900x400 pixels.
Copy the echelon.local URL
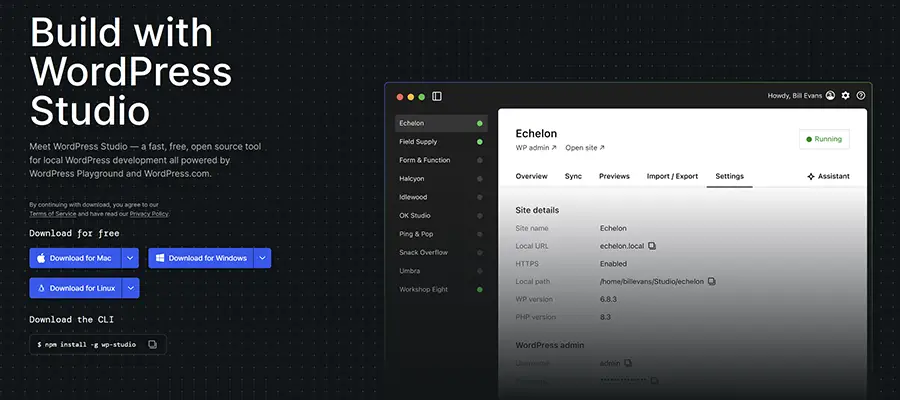[652, 246]
